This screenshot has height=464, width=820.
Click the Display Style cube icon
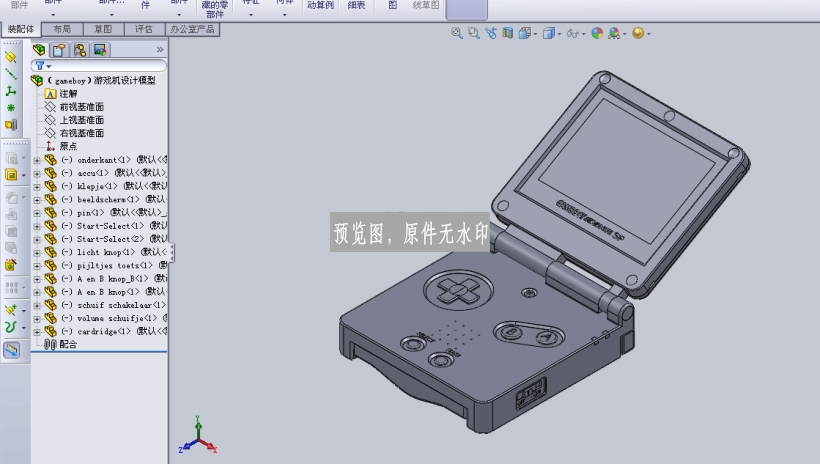[548, 33]
